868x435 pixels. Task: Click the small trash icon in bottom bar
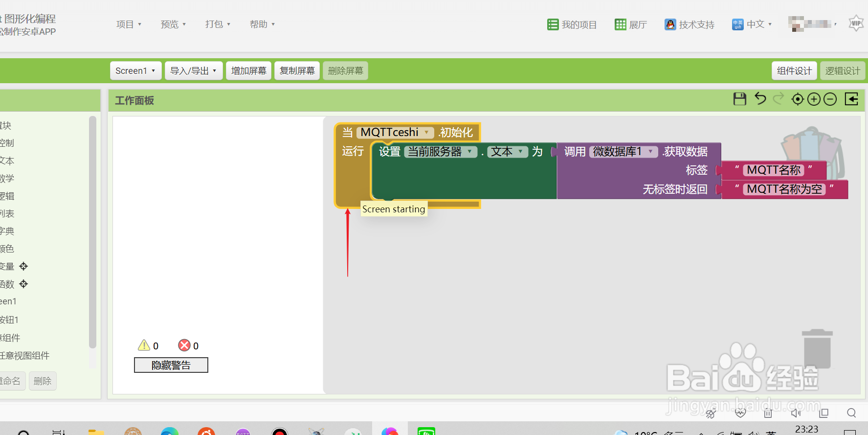(x=768, y=413)
